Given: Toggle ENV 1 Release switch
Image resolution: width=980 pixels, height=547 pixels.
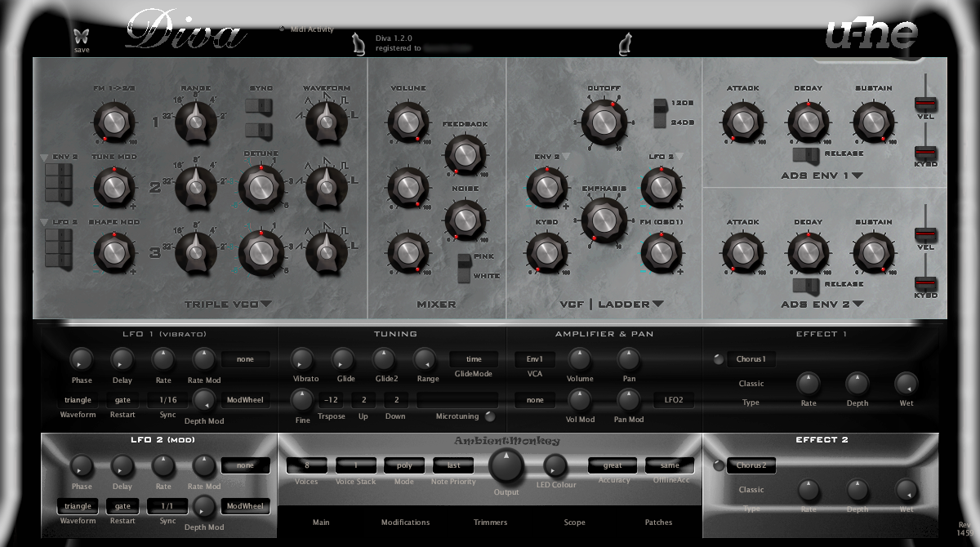Looking at the screenshot, I should click(x=806, y=154).
